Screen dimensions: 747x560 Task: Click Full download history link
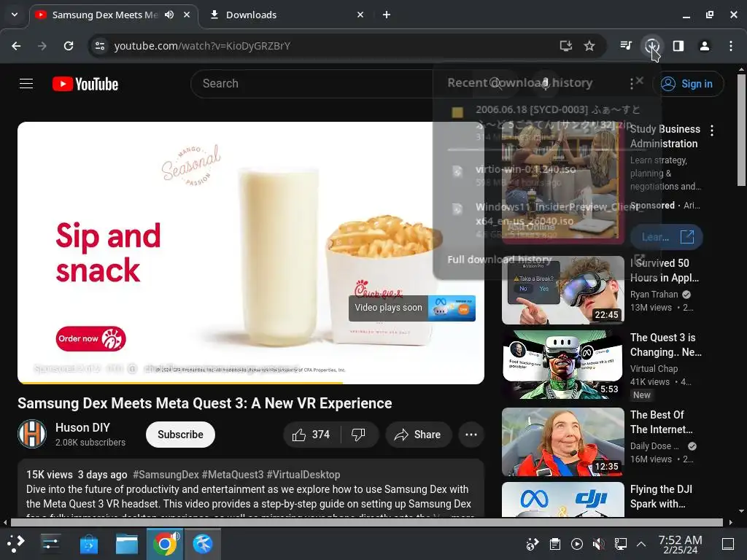pos(499,260)
